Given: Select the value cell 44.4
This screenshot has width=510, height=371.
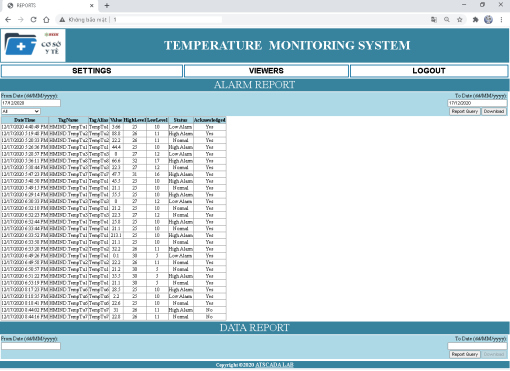Looking at the screenshot, I should coord(116,147).
